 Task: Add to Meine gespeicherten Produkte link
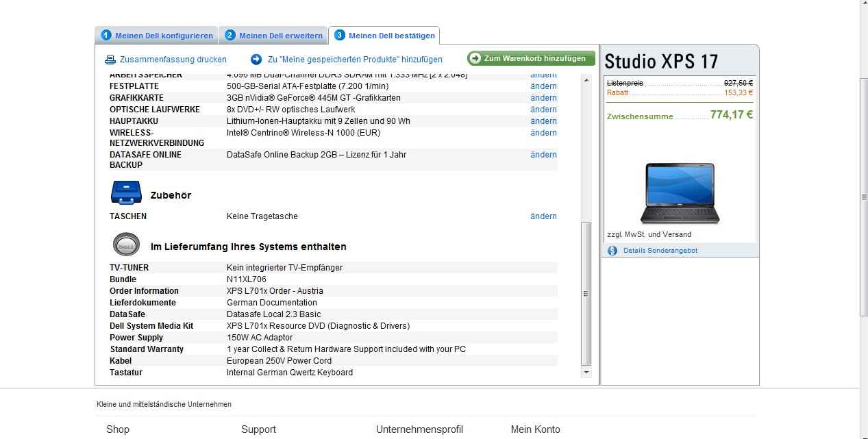click(x=355, y=60)
